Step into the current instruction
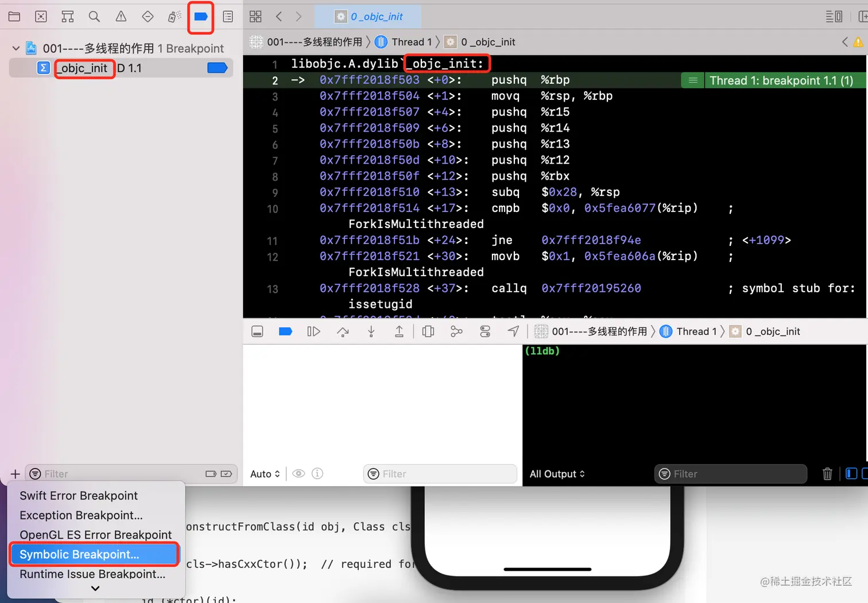The image size is (868, 603). pos(371,331)
